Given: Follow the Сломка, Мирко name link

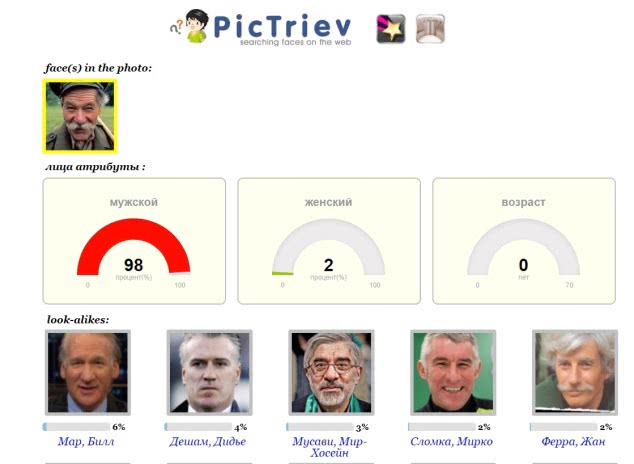Looking at the screenshot, I should coord(452,441).
